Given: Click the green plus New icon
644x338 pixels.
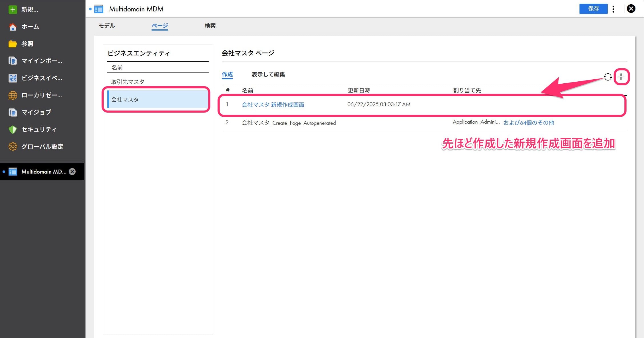Looking at the screenshot, I should point(13,10).
